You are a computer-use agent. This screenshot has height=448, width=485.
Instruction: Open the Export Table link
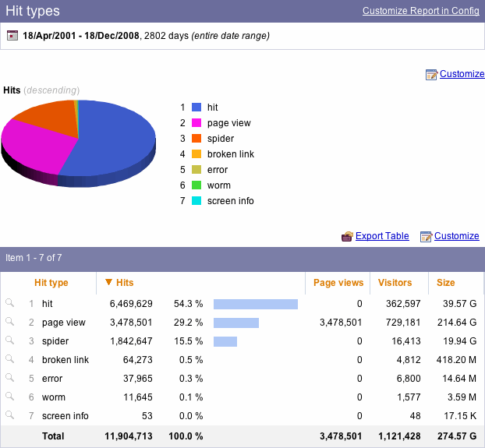[382, 236]
